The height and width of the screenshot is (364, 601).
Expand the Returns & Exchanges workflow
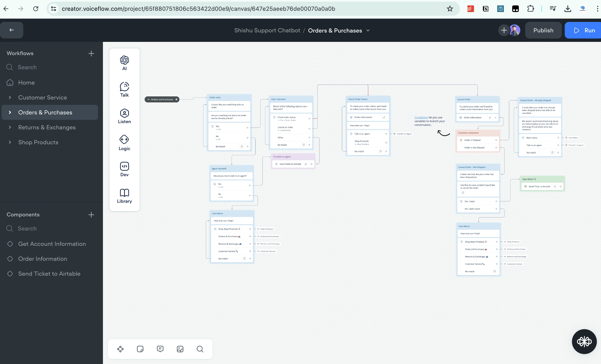click(x=10, y=127)
